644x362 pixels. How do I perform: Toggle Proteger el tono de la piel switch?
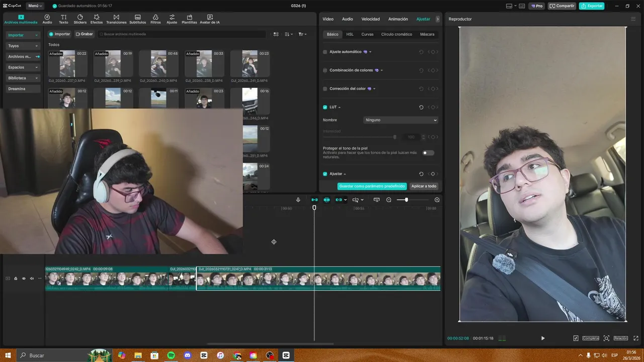tap(428, 153)
